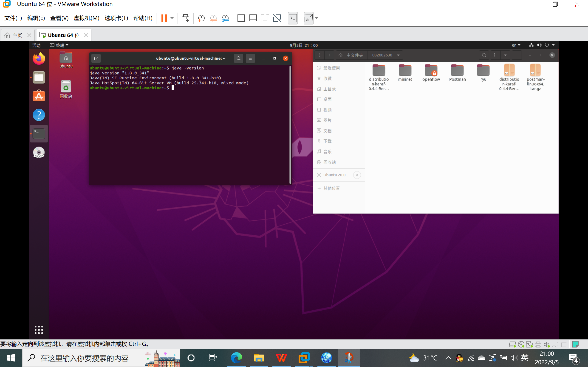The image size is (588, 367).
Task: Switch to the 主页 tab
Action: 17,35
